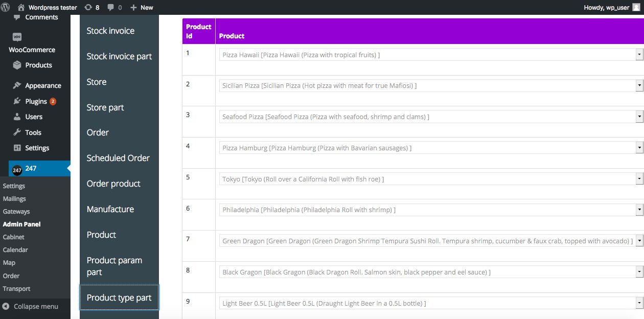The image size is (644, 319).
Task: Open WooCommerce sidebar link
Action: click(x=32, y=50)
